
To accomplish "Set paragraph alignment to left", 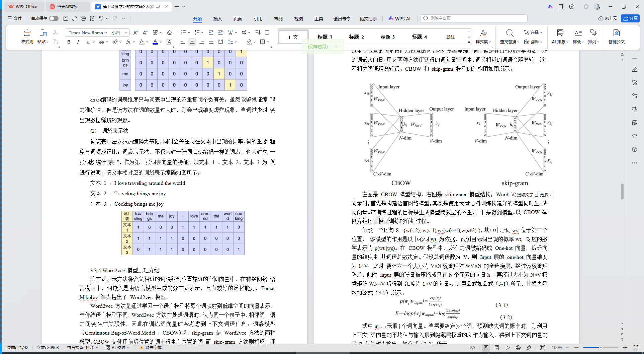I will 183,42.
